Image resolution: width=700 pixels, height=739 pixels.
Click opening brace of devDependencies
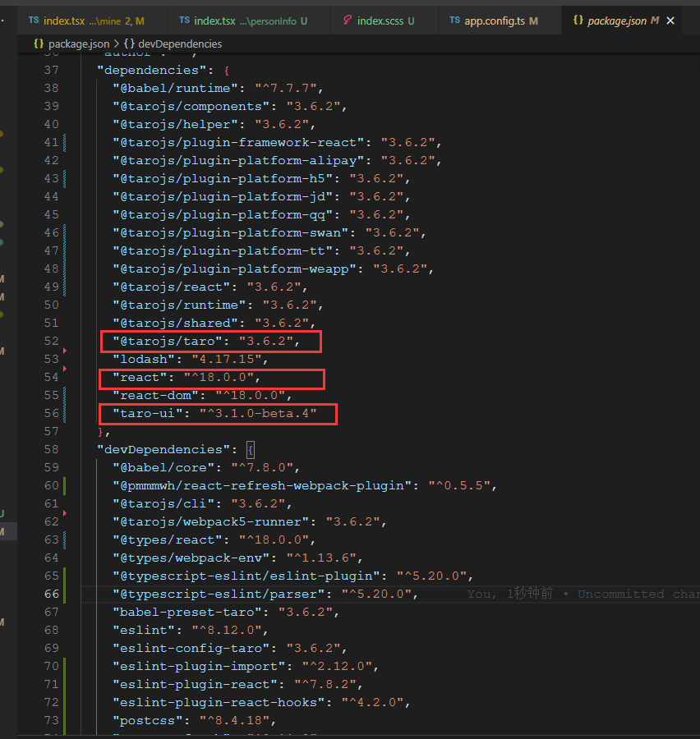(x=251, y=450)
